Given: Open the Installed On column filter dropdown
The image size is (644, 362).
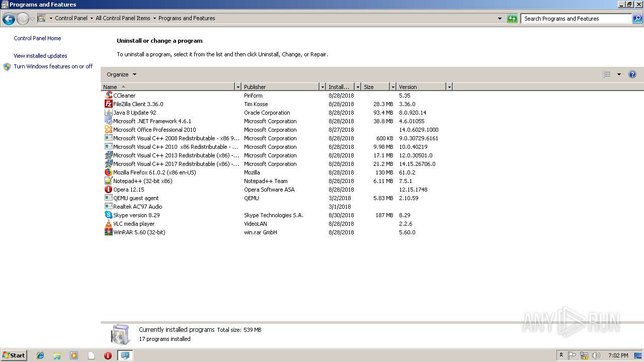Looking at the screenshot, I should pyautogui.click(x=358, y=87).
